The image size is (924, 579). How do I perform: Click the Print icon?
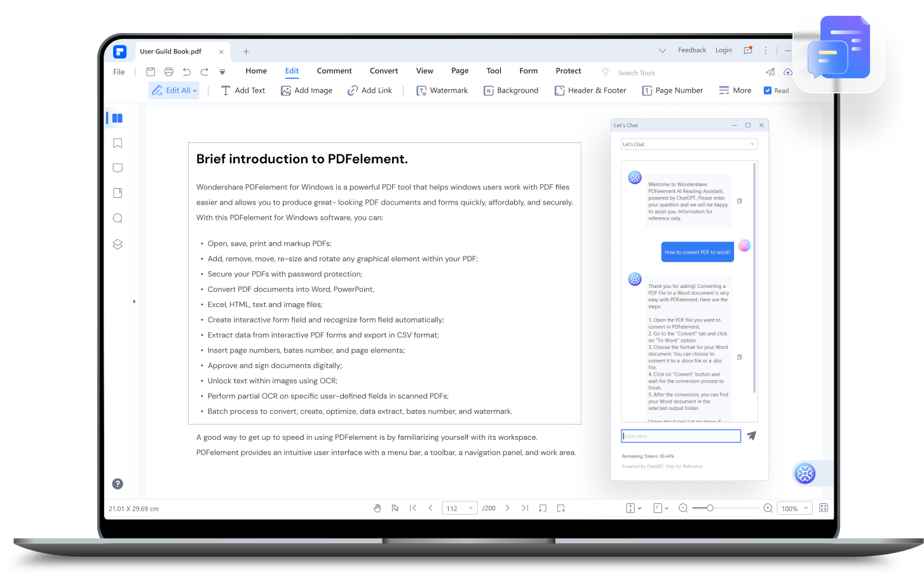point(168,72)
